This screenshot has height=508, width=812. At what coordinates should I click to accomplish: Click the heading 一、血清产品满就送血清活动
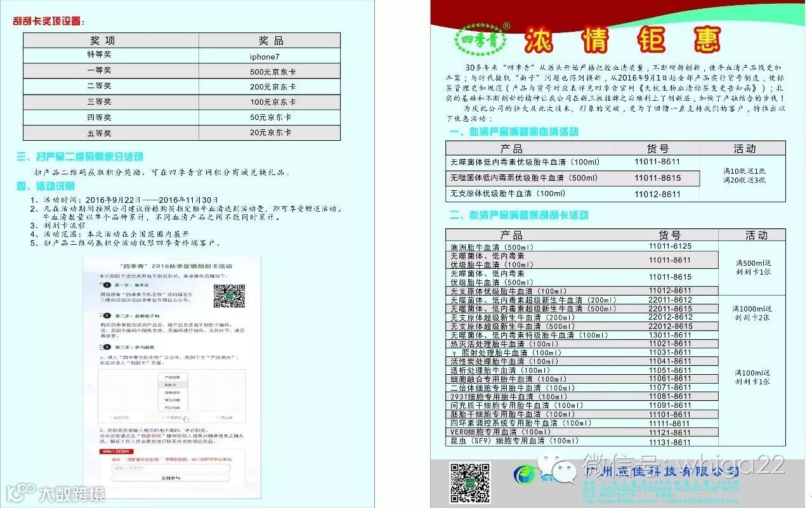pos(514,132)
